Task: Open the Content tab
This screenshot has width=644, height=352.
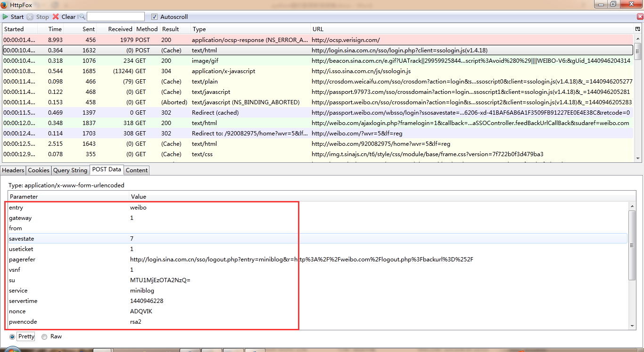Action: 137,170
